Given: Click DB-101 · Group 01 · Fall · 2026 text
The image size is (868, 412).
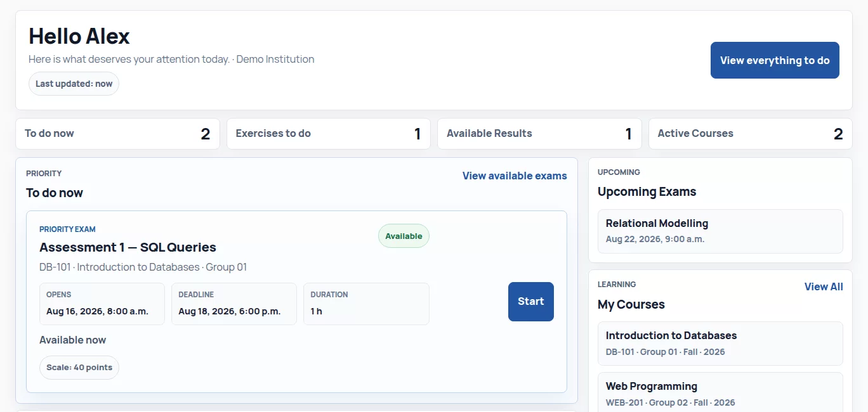Looking at the screenshot, I should pyautogui.click(x=665, y=352).
